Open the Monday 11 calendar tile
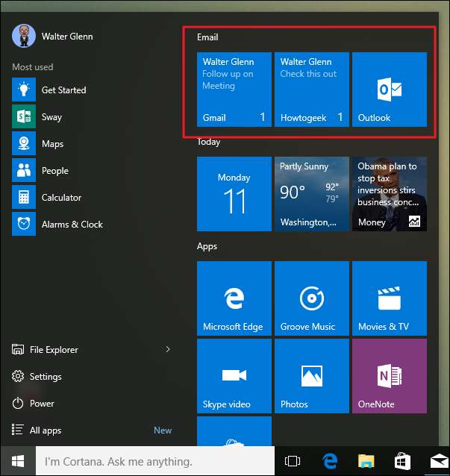Screen dimensions: 450x476 click(234, 194)
